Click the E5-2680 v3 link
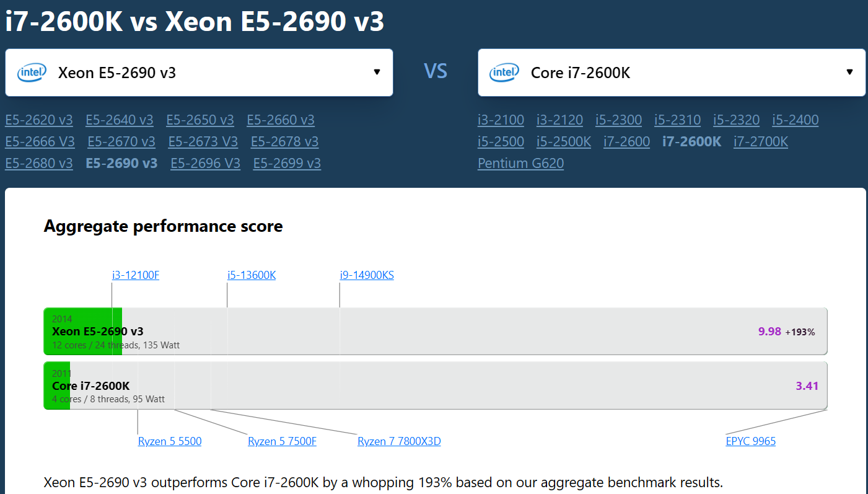 pos(39,164)
